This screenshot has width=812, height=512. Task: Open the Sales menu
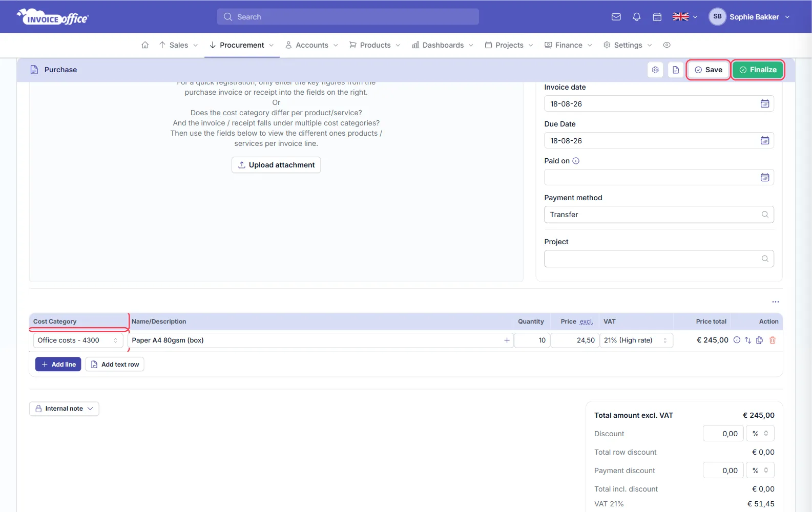tap(178, 45)
